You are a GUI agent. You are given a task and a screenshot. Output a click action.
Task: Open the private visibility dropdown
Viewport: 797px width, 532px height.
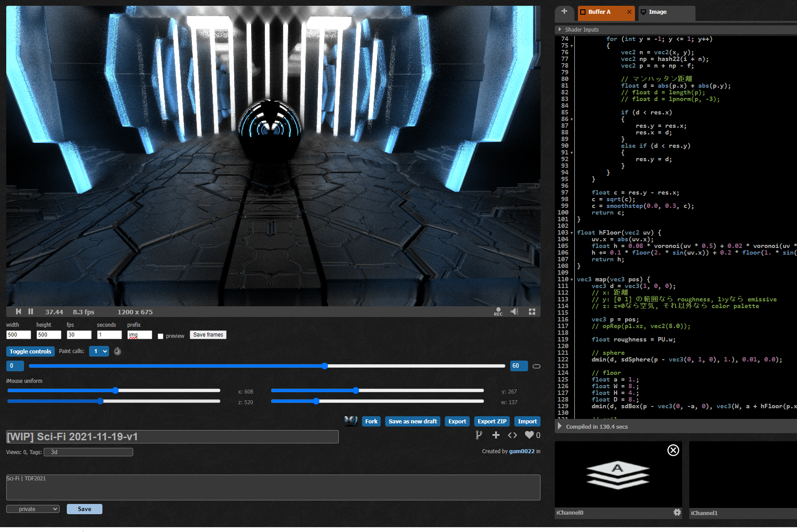click(33, 509)
